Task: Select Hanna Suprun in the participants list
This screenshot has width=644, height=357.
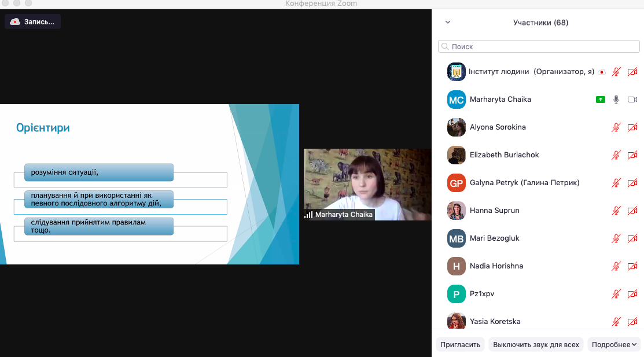Action: click(494, 211)
